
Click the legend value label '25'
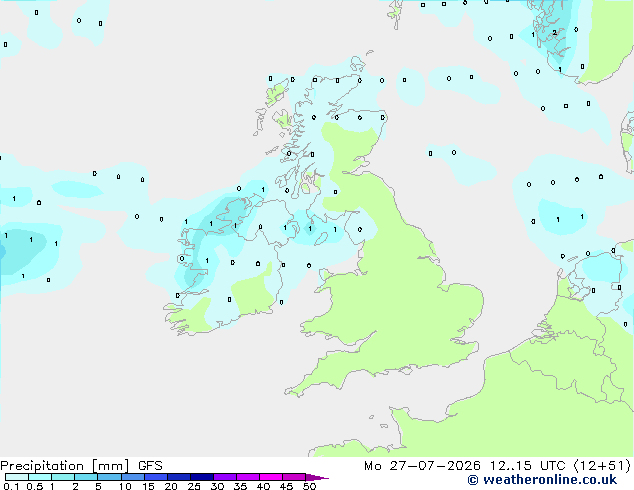pyautogui.click(x=194, y=486)
